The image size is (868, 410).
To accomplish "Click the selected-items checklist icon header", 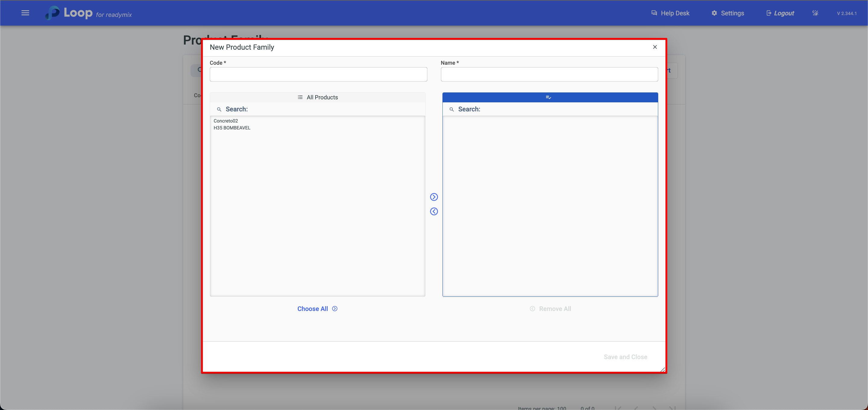I will [548, 97].
